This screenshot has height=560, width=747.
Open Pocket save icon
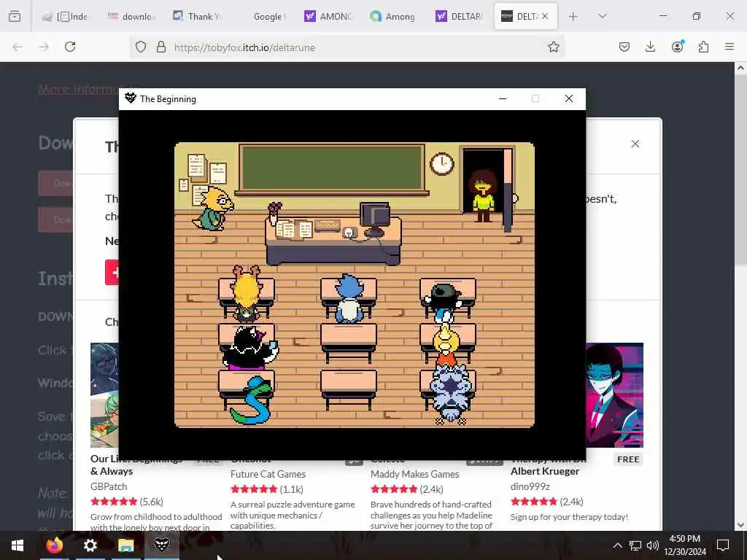[624, 47]
